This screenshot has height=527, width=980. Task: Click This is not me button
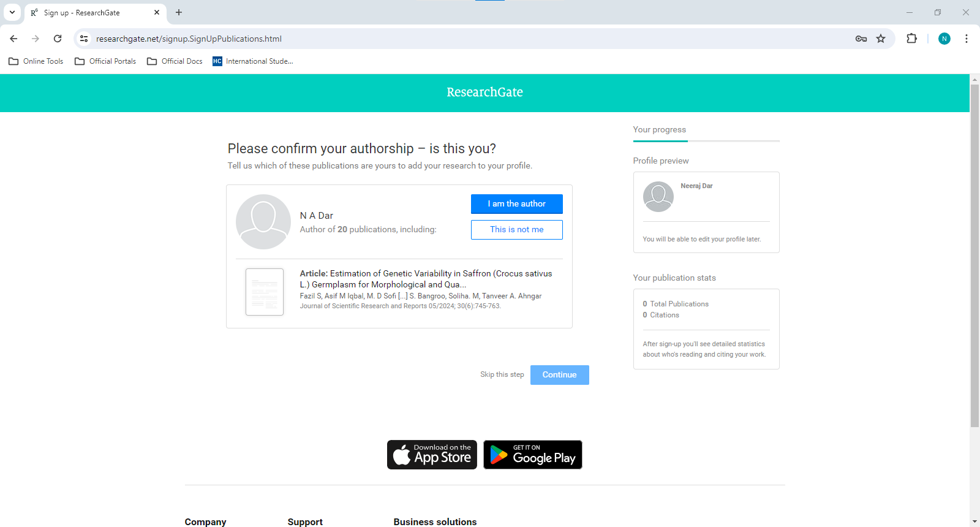(516, 230)
